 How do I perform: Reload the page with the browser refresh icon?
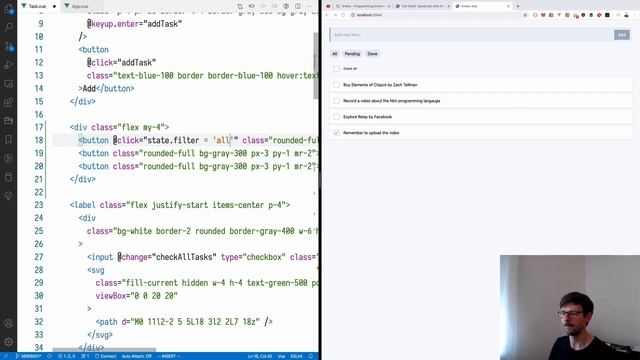click(343, 15)
